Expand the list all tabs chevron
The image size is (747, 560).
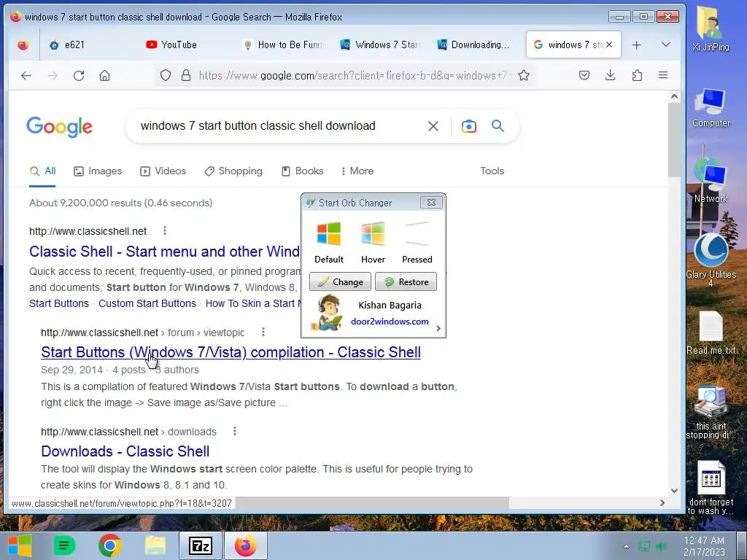pyautogui.click(x=666, y=44)
